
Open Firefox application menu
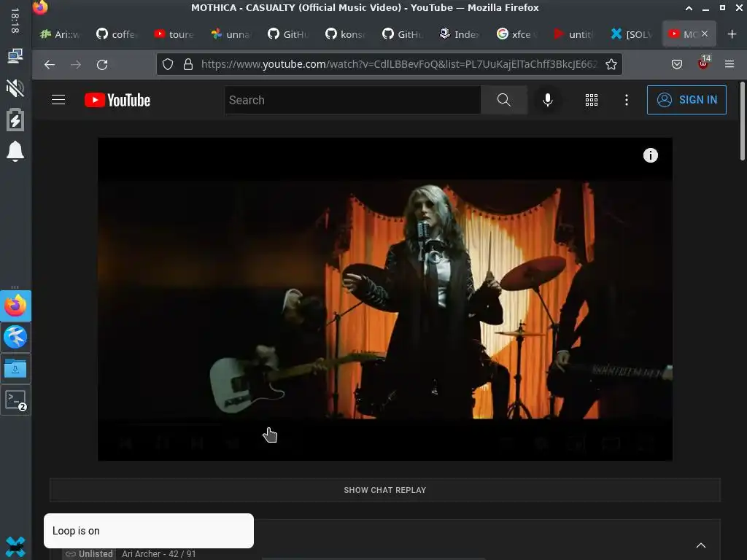point(729,64)
